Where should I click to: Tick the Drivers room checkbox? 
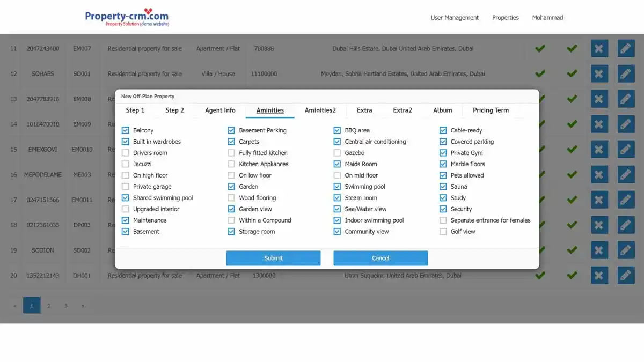point(126,153)
